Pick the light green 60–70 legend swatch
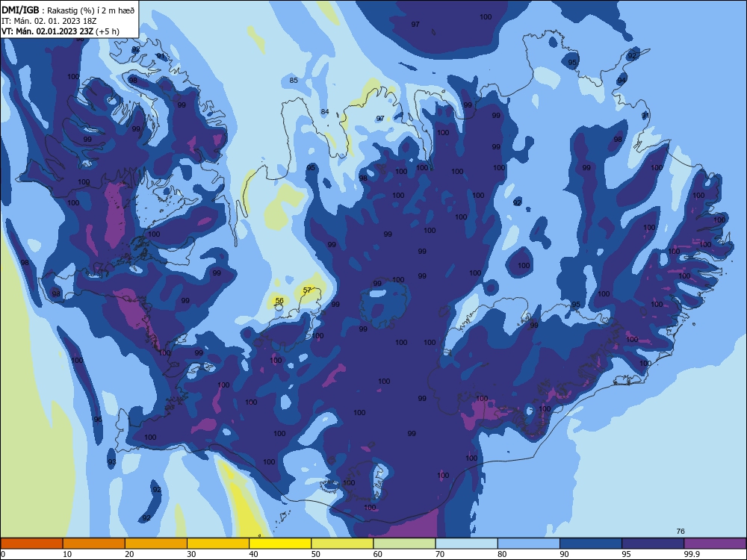 point(404,544)
